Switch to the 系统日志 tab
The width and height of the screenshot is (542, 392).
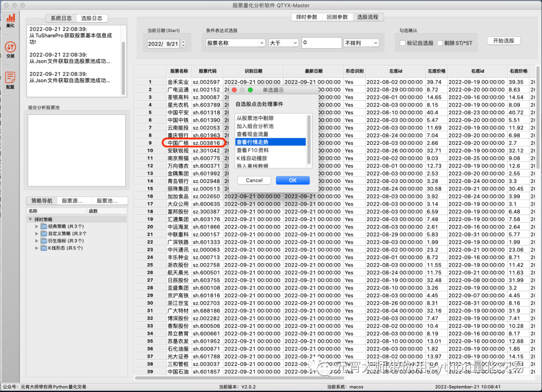pos(61,19)
